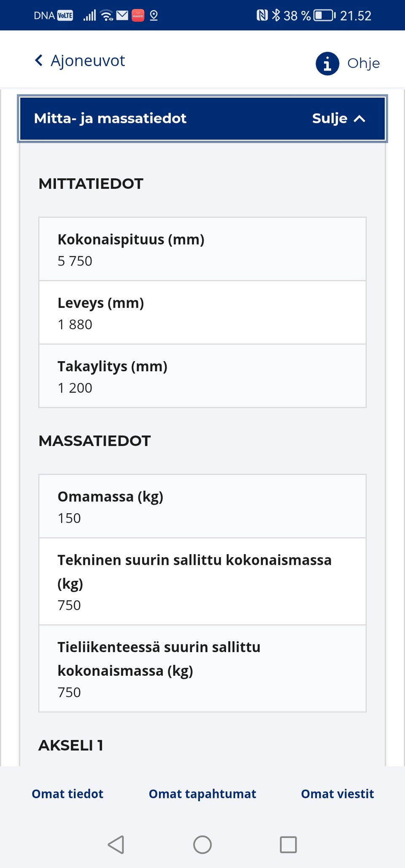Viewport: 405px width, 868px height.
Task: Tap the location indicator icon
Action: click(x=154, y=16)
